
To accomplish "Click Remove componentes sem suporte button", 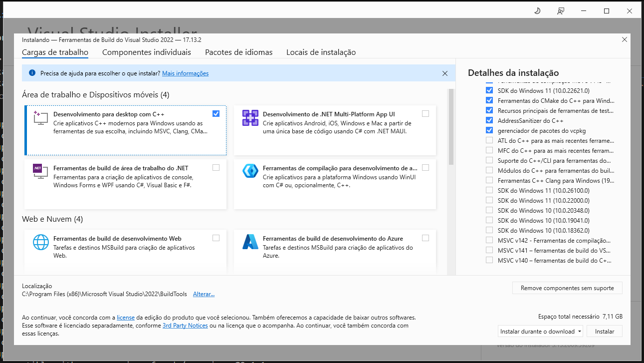I will coord(567,288).
